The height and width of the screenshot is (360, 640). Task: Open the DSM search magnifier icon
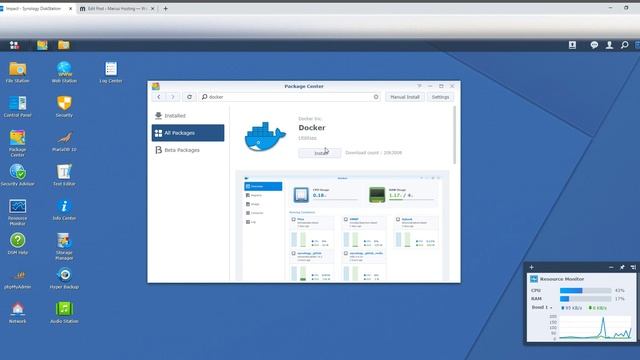click(x=624, y=45)
